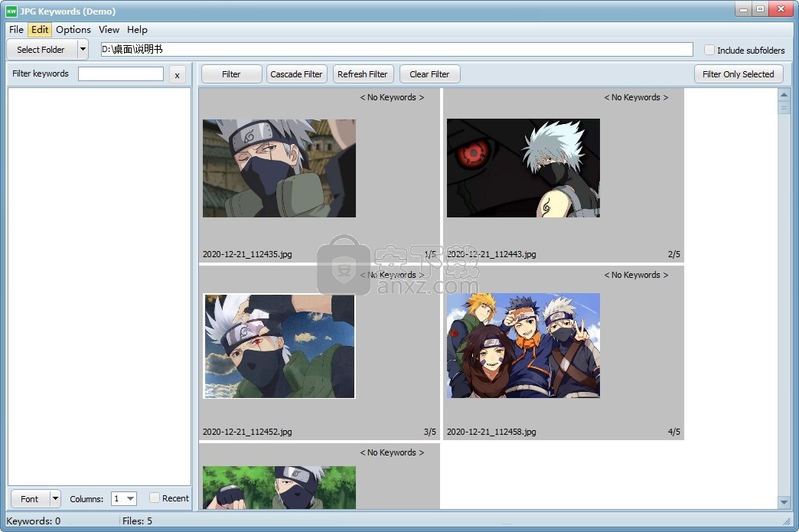The width and height of the screenshot is (799, 532).
Task: Minimize the JPG Keywords window
Action: coord(743,9)
